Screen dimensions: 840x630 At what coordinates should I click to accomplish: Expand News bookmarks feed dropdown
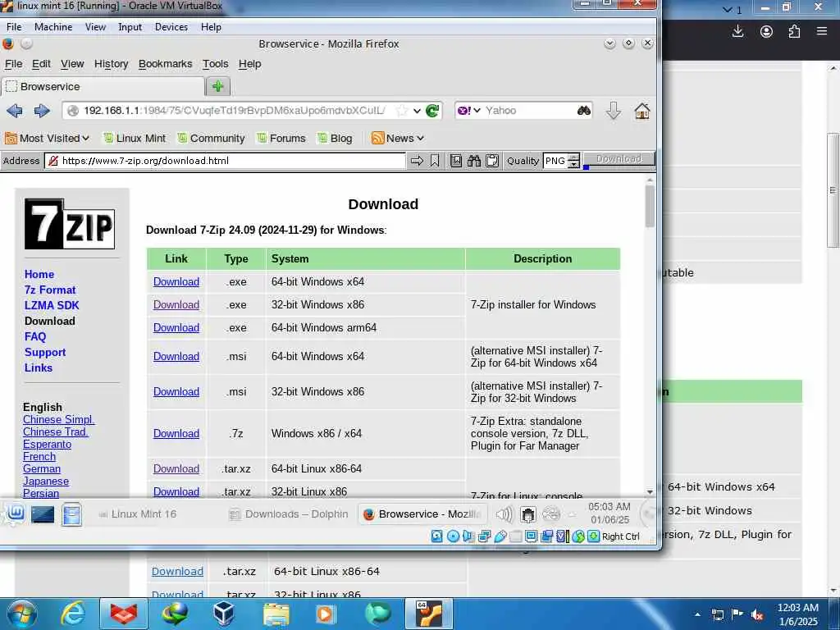click(398, 138)
